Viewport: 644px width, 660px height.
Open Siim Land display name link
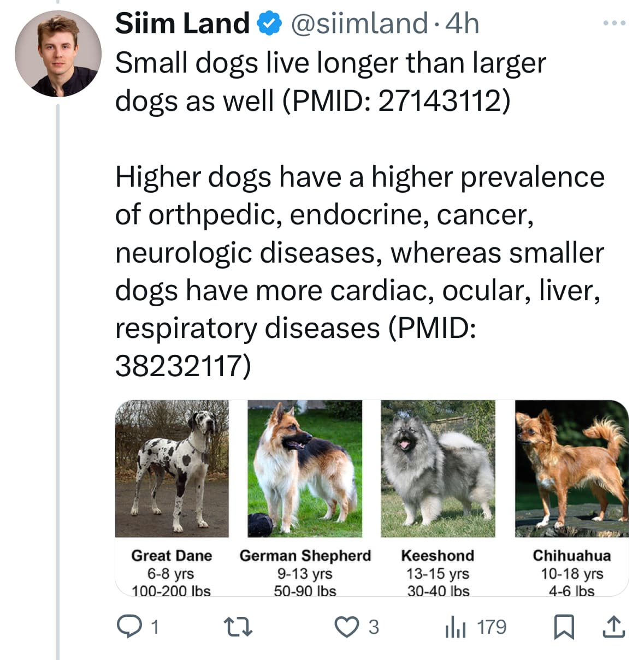[182, 23]
